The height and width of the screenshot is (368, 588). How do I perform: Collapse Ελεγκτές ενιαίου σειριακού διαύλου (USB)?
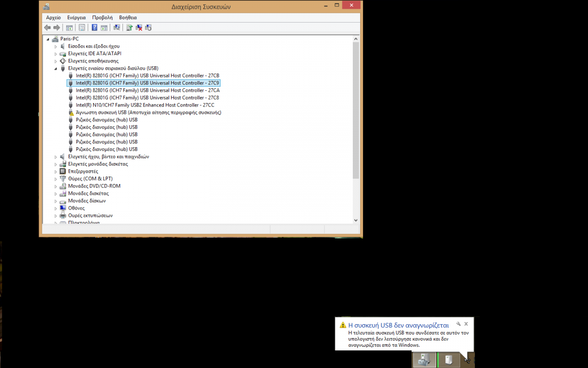[x=55, y=69]
